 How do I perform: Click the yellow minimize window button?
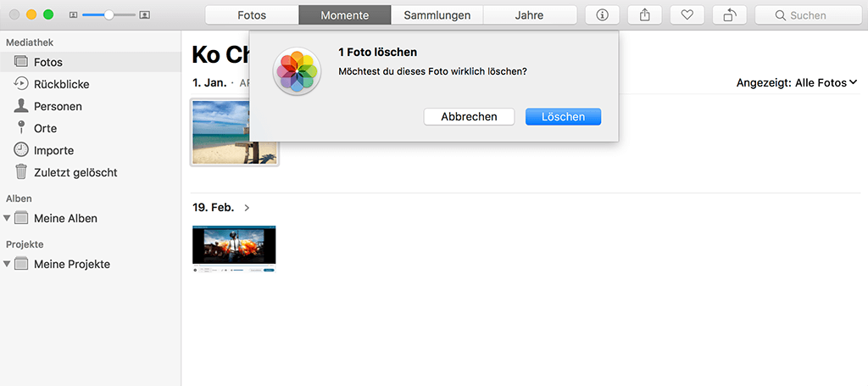pyautogui.click(x=31, y=15)
